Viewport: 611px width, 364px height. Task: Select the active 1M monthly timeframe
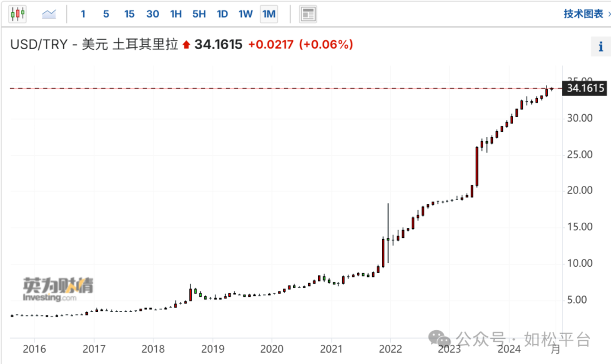[x=269, y=14]
